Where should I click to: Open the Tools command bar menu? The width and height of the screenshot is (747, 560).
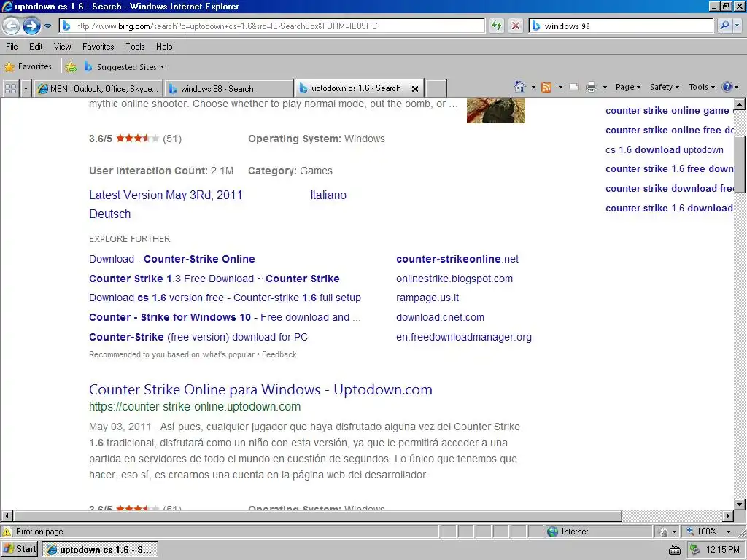pos(702,87)
